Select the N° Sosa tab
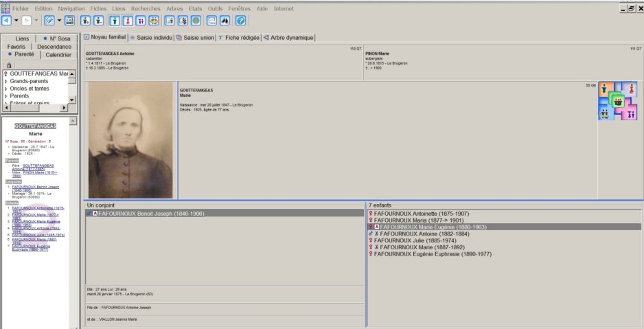 58,38
